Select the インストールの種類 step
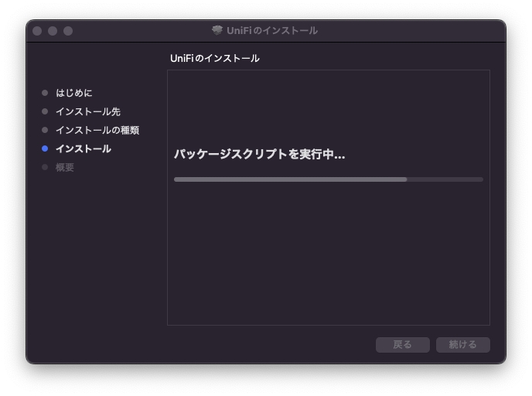Image resolution: width=532 pixels, height=396 pixels. [97, 130]
